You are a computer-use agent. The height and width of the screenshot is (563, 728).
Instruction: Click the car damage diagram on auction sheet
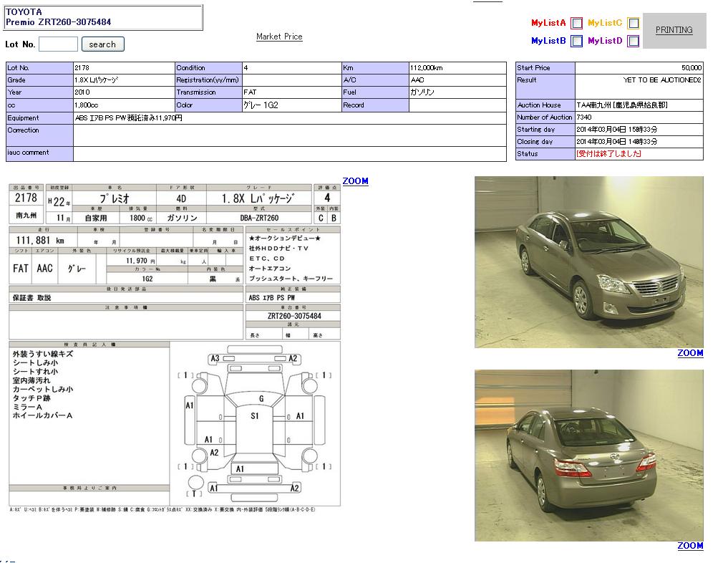[x=255, y=423]
